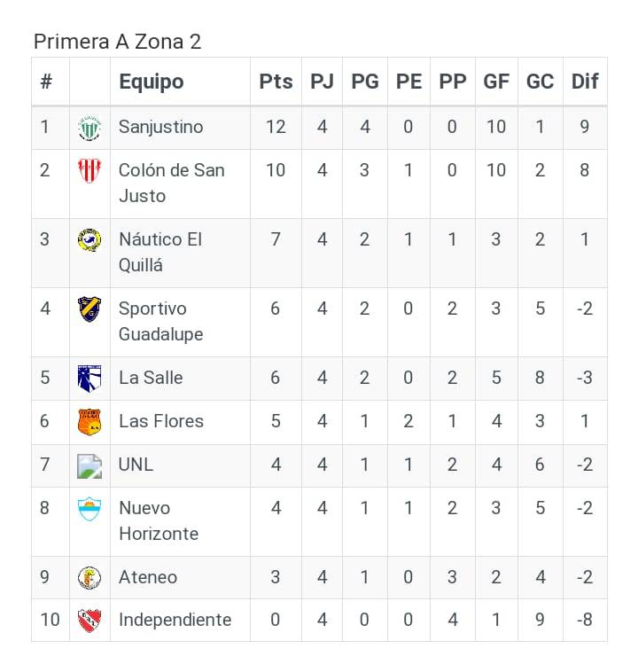Click the Náutico El Quillá club logo
Image resolution: width=638 pixels, height=672 pixels.
coord(89,239)
